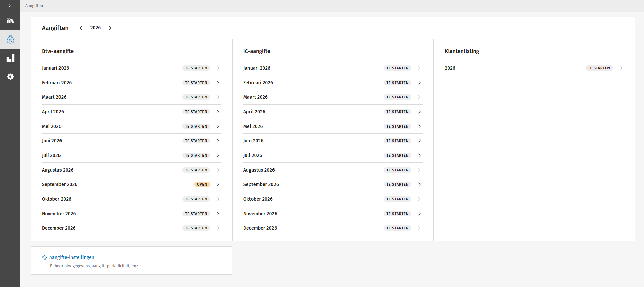This screenshot has width=644, height=287.
Task: Open Klantenlisting 2026 chevron
Action: 621,68
